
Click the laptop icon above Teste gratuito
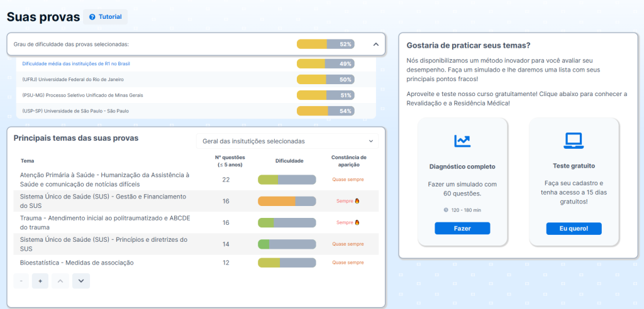tap(574, 139)
